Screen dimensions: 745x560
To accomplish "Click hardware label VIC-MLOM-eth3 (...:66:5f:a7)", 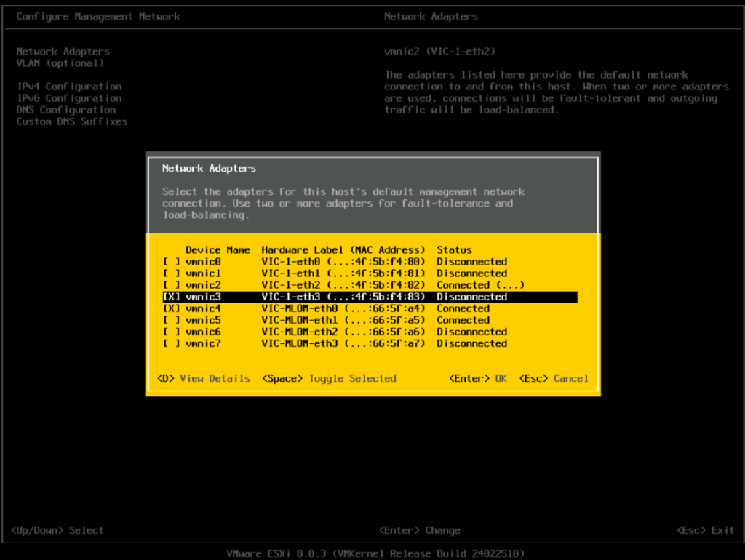I will click(343, 343).
